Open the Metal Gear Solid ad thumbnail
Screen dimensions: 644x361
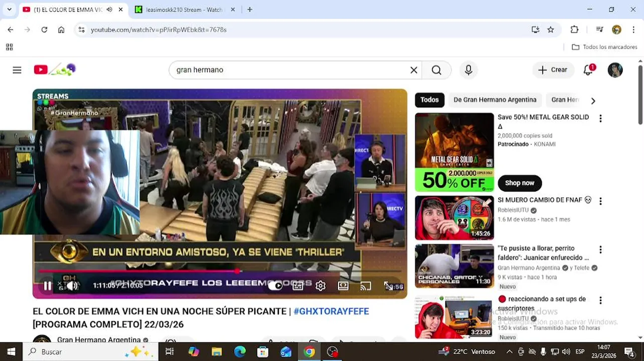pos(454,152)
